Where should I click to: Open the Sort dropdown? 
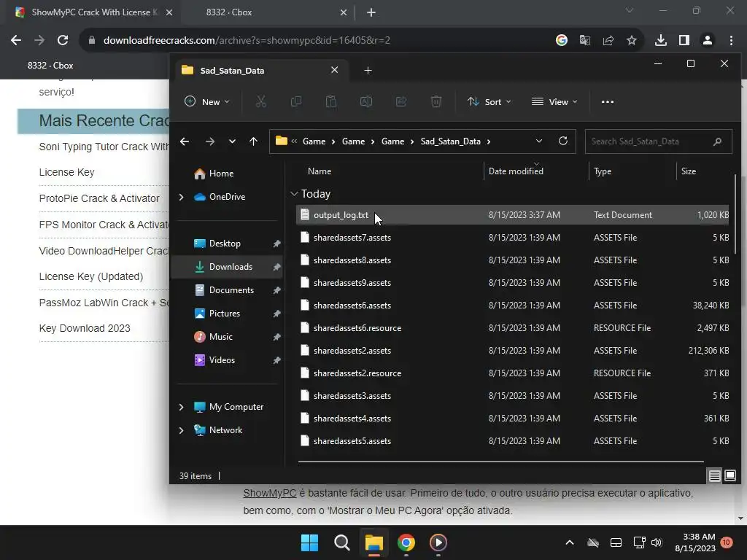click(489, 102)
